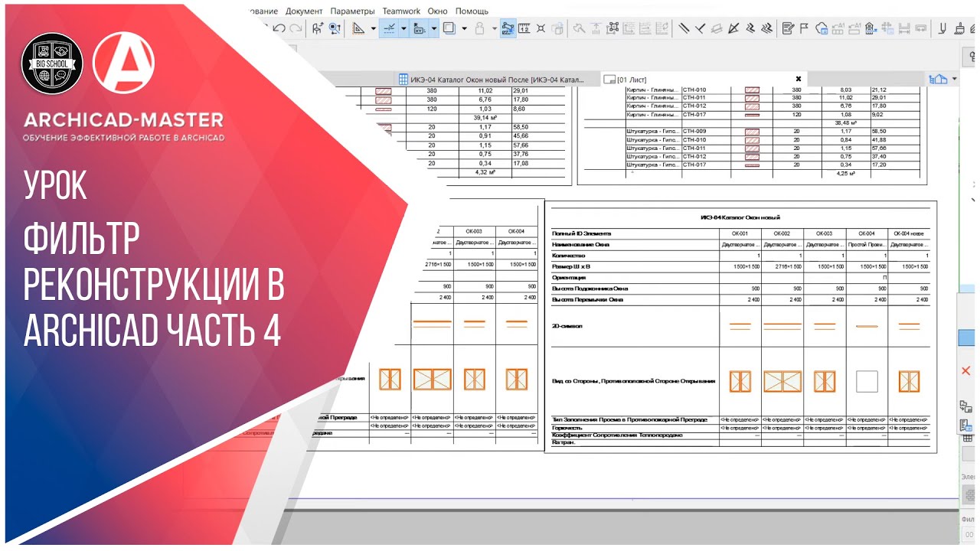Click the flag icon in the toolbar
980x551 pixels.
coord(804,28)
